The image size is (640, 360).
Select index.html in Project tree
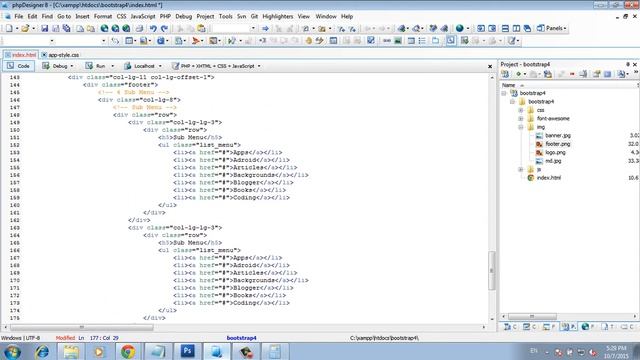(x=548, y=178)
